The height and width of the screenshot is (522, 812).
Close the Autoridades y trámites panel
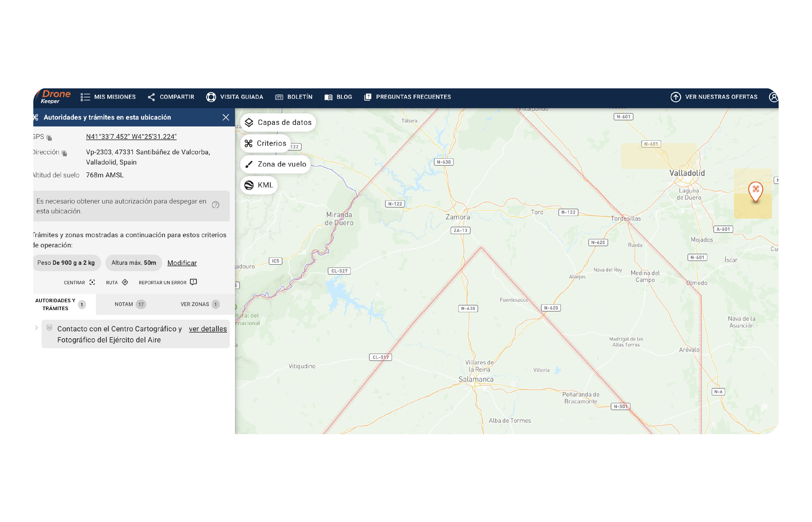pos(226,117)
